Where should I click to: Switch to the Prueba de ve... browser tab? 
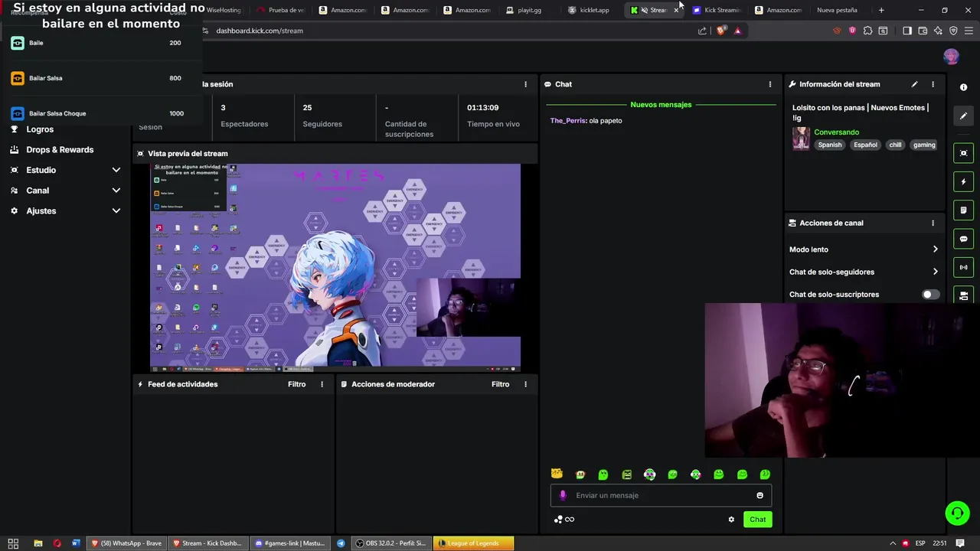[x=280, y=10]
